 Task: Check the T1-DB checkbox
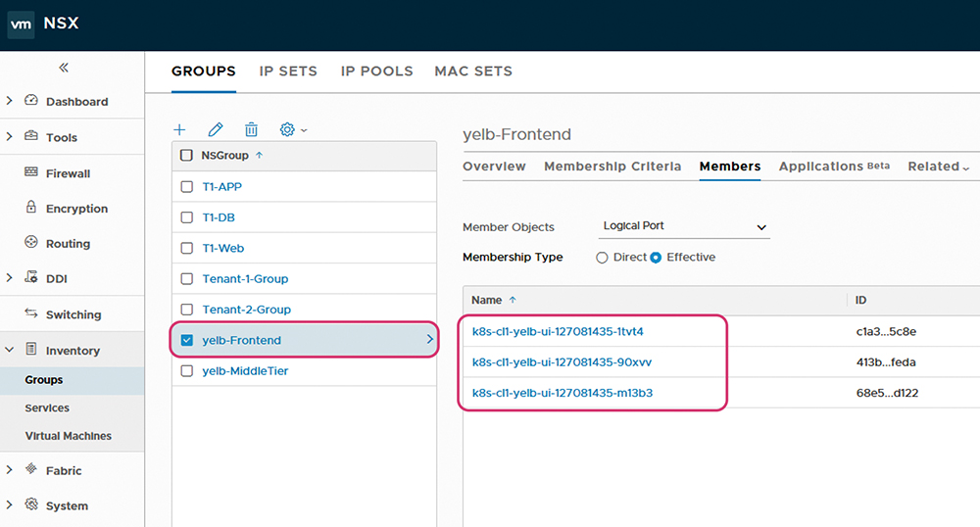pos(187,217)
